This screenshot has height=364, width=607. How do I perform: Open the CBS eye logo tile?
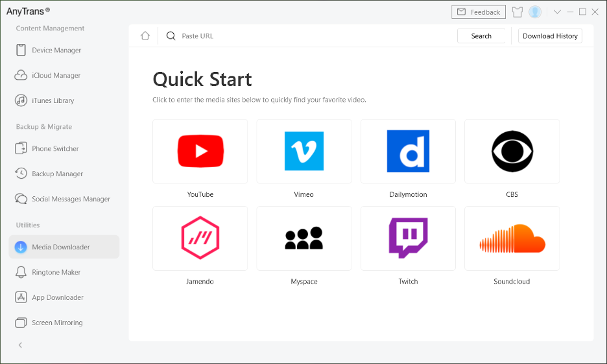pyautogui.click(x=512, y=152)
